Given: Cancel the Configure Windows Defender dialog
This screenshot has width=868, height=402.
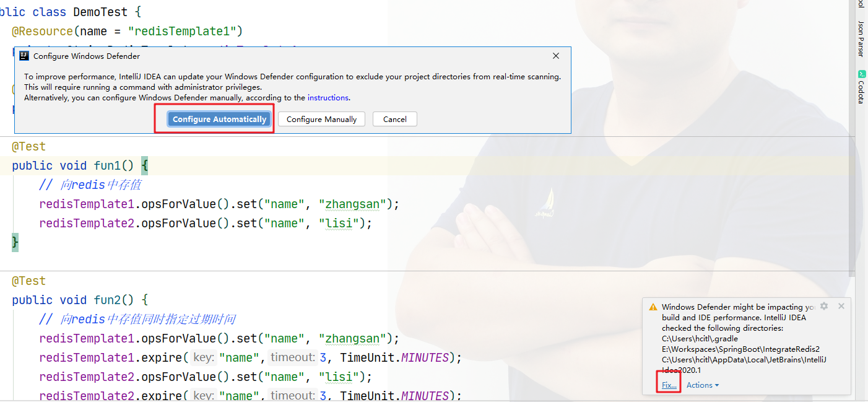Looking at the screenshot, I should (x=394, y=119).
